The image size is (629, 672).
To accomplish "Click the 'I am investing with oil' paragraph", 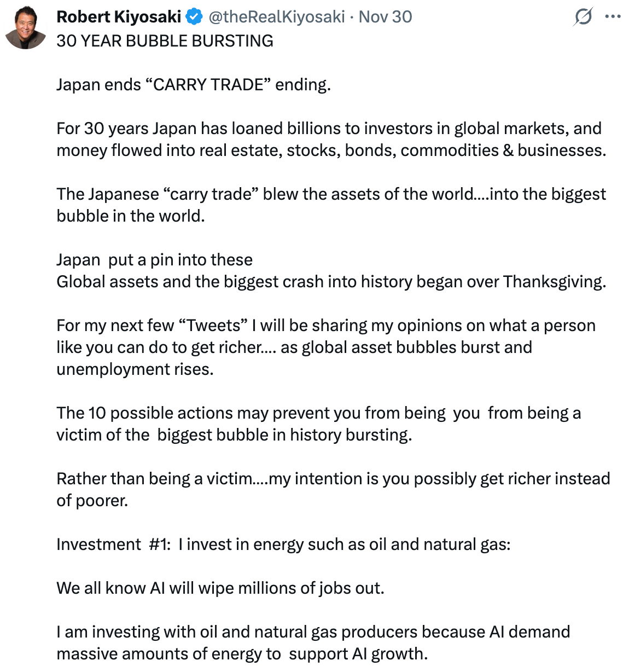I will click(313, 642).
